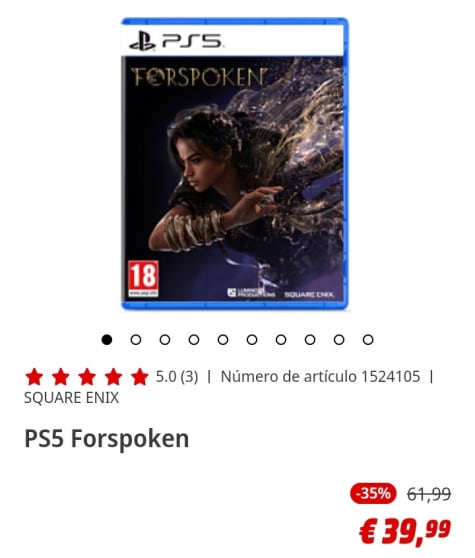Select the last carousel dot

point(368,340)
